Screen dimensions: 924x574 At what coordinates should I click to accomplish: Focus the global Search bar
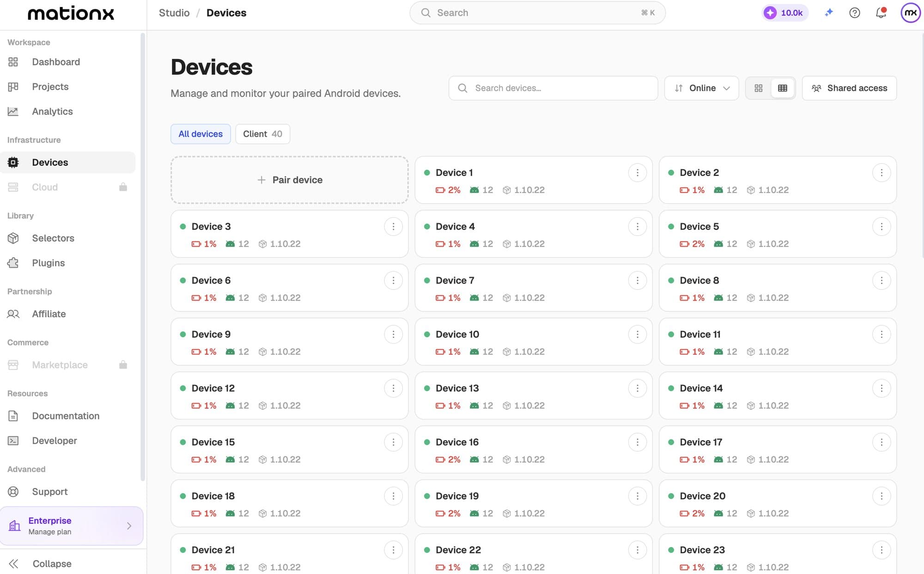537,13
